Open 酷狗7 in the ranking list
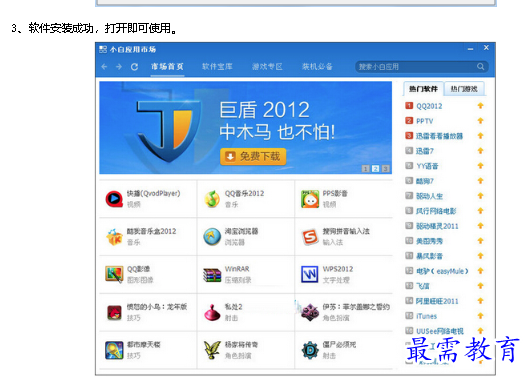The image size is (528, 381). (425, 181)
